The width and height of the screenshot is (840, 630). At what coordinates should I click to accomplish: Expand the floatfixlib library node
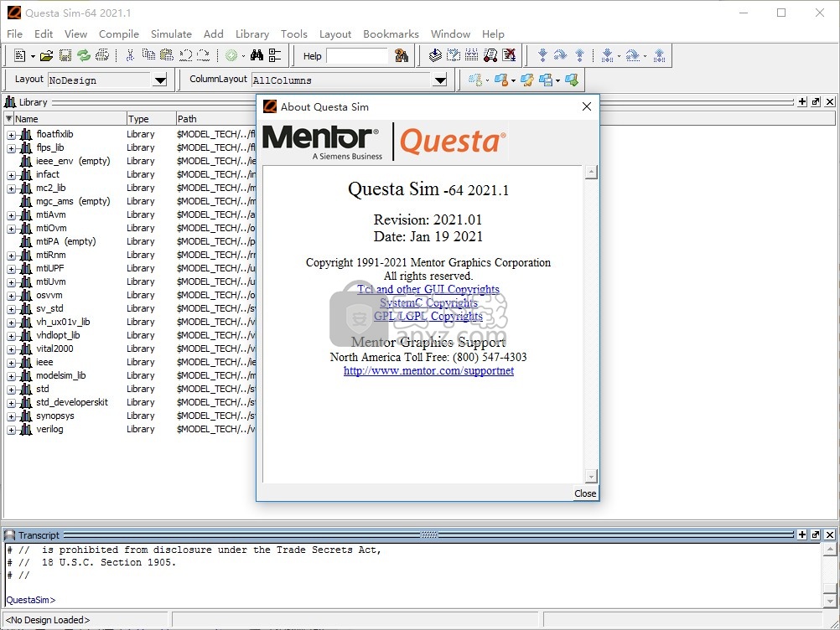(11, 135)
